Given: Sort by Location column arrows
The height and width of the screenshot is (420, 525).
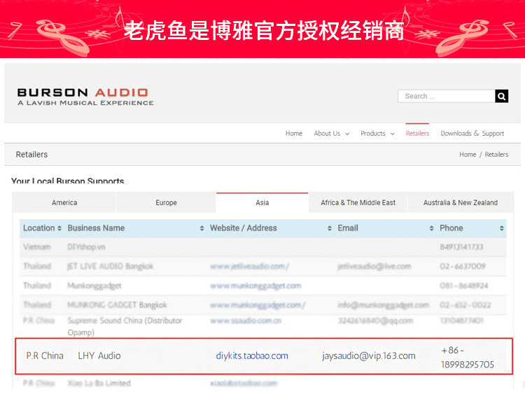Looking at the screenshot, I should (x=59, y=228).
